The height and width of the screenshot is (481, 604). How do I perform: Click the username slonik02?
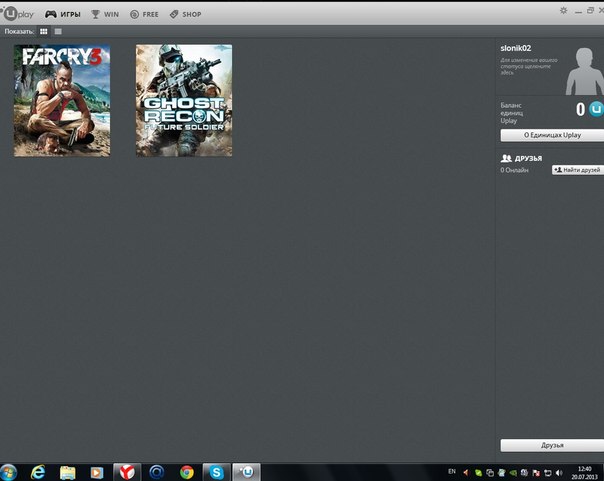click(515, 48)
